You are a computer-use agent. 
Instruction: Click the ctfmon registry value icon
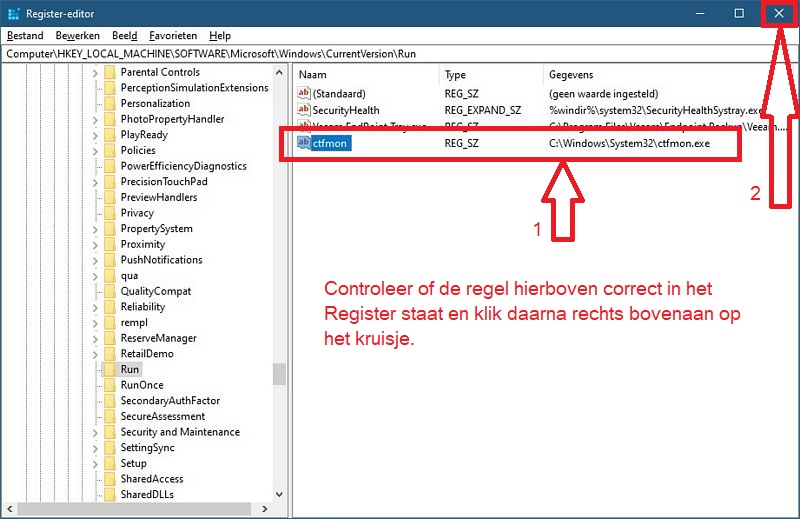304,144
